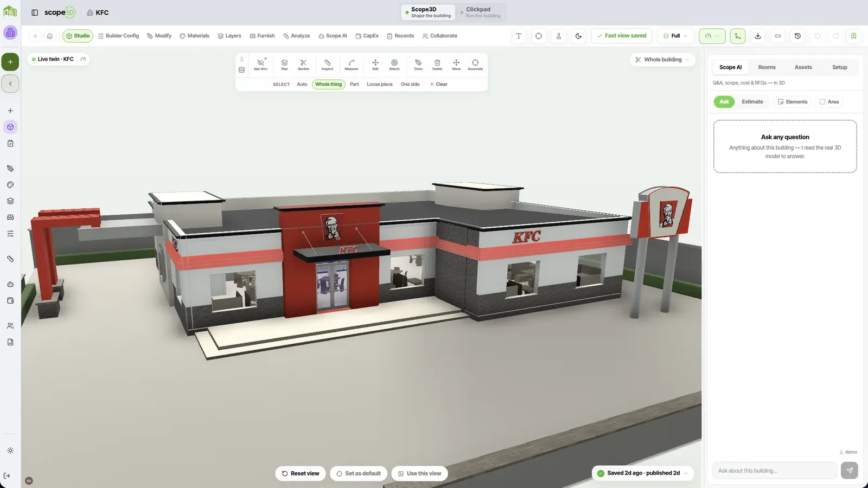This screenshot has height=488, width=868.
Task: Set selection mode to Part
Action: (x=354, y=84)
